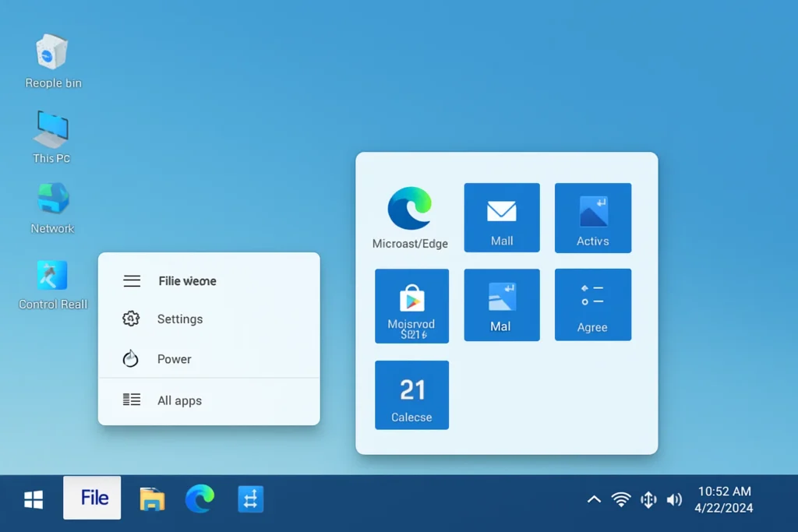Open the Activs photo tile
This screenshot has width=798, height=532.
tap(593, 217)
